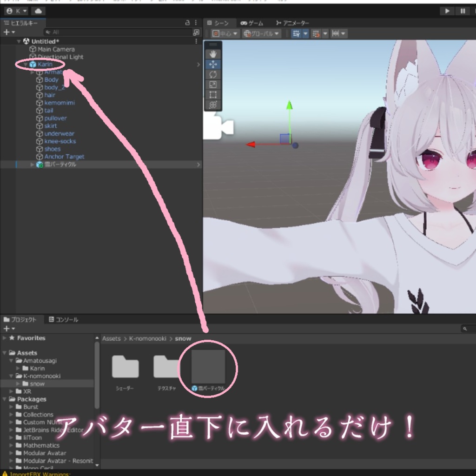The image size is (476, 476).
Task: Toggle increment snap next to the grid icon
Action: (x=316, y=33)
